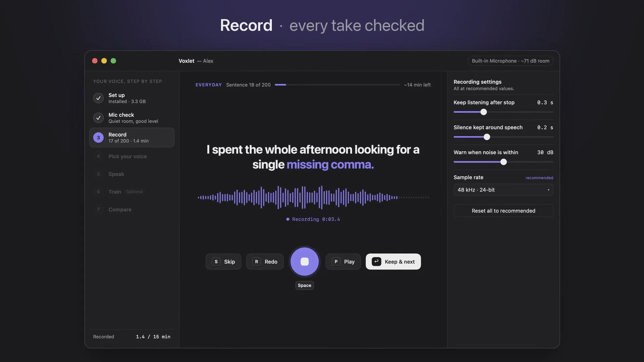The width and height of the screenshot is (644, 362).
Task: Click the Set up step checkmark icon
Action: (98, 98)
